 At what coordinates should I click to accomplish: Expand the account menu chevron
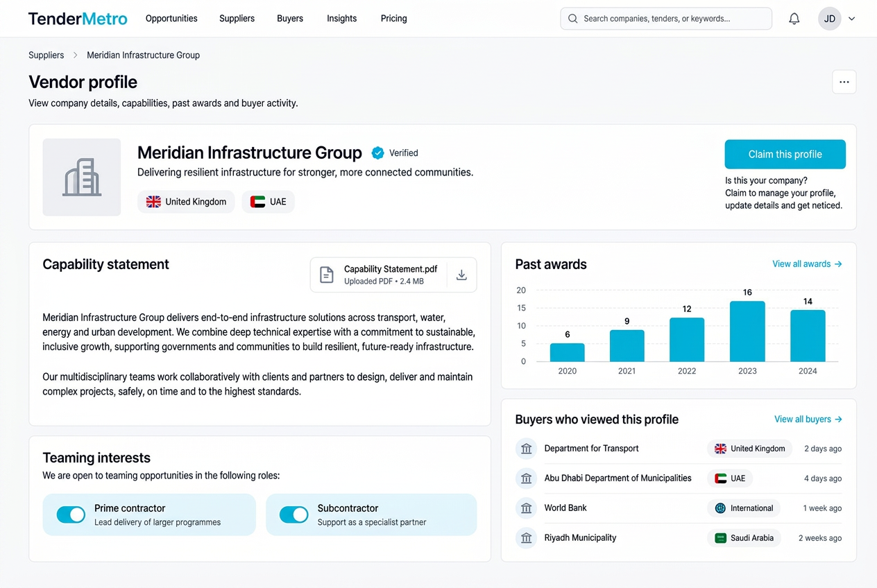pyautogui.click(x=852, y=19)
